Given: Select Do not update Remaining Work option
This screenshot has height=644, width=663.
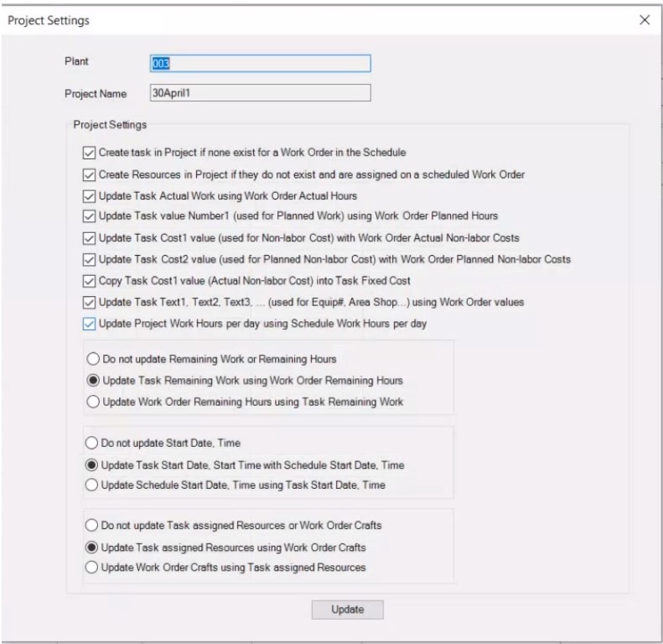Looking at the screenshot, I should tap(91, 359).
